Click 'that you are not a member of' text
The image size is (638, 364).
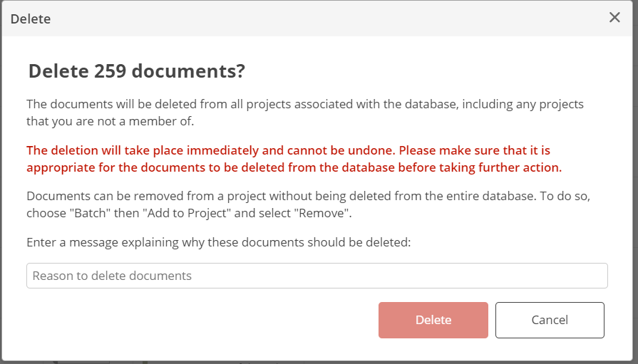point(110,121)
